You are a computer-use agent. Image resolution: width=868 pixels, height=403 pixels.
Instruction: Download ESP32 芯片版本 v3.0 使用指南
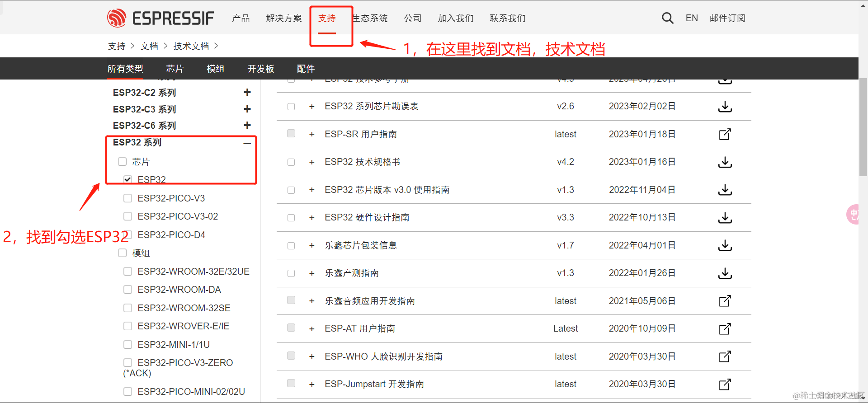click(x=725, y=190)
